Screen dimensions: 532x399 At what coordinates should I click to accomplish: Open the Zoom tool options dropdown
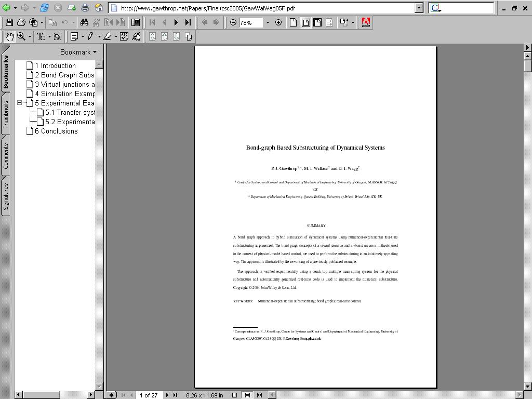[x=30, y=36]
